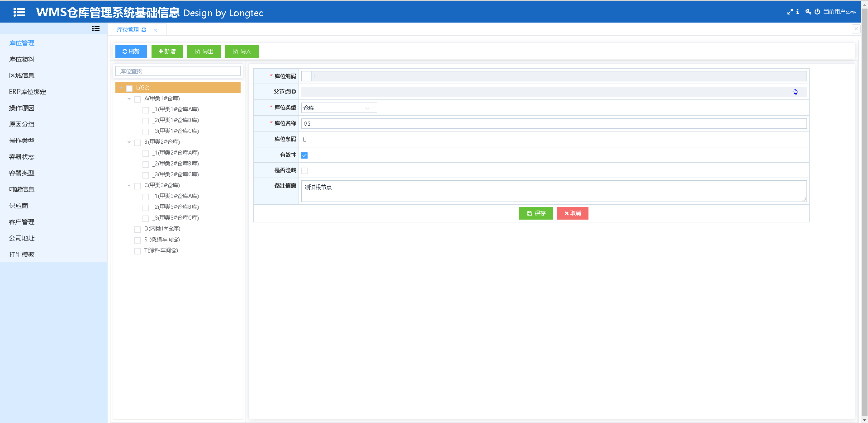Image resolution: width=868 pixels, height=423 pixels.
Task: Collapse the sidebar using the list icon
Action: pos(96,28)
